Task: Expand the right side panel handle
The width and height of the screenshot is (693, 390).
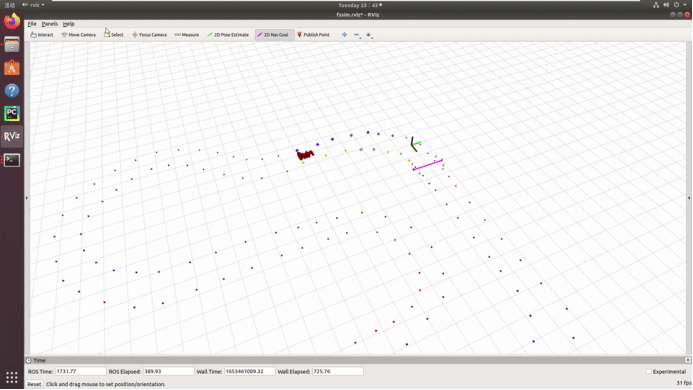Action: click(x=689, y=198)
